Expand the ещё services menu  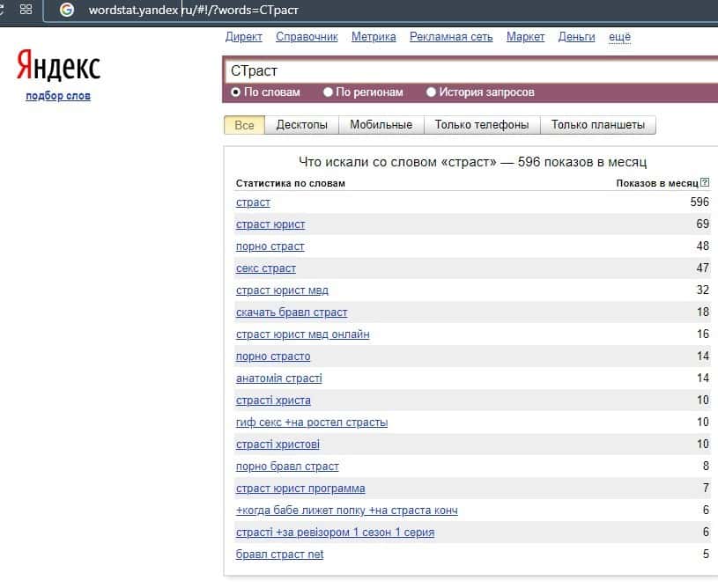(619, 37)
